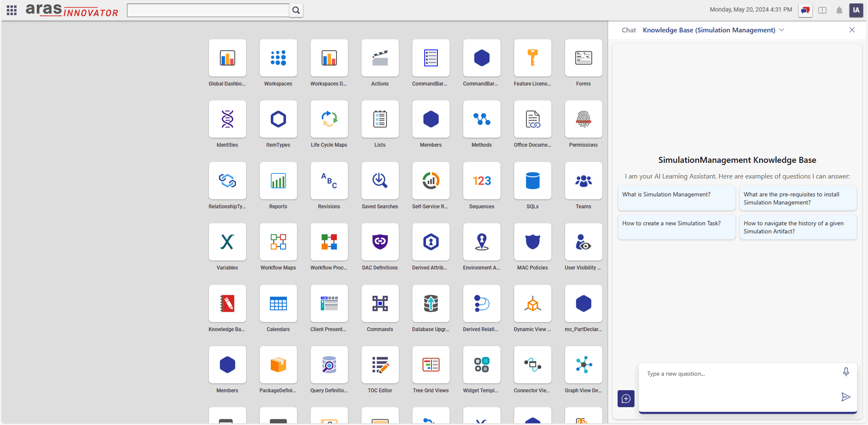Toggle the chat panel icon in header
The width and height of the screenshot is (868, 425).
click(805, 10)
